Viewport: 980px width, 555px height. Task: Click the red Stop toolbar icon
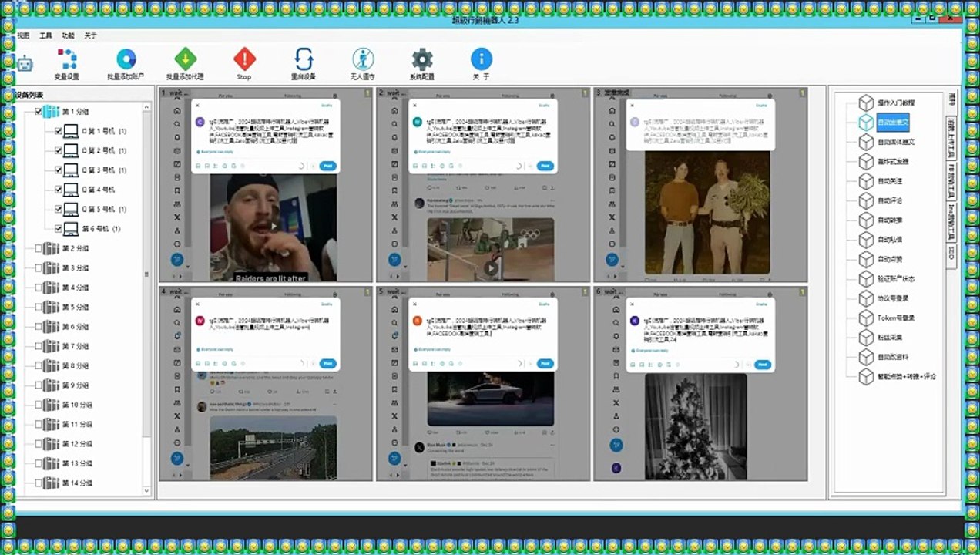(244, 59)
